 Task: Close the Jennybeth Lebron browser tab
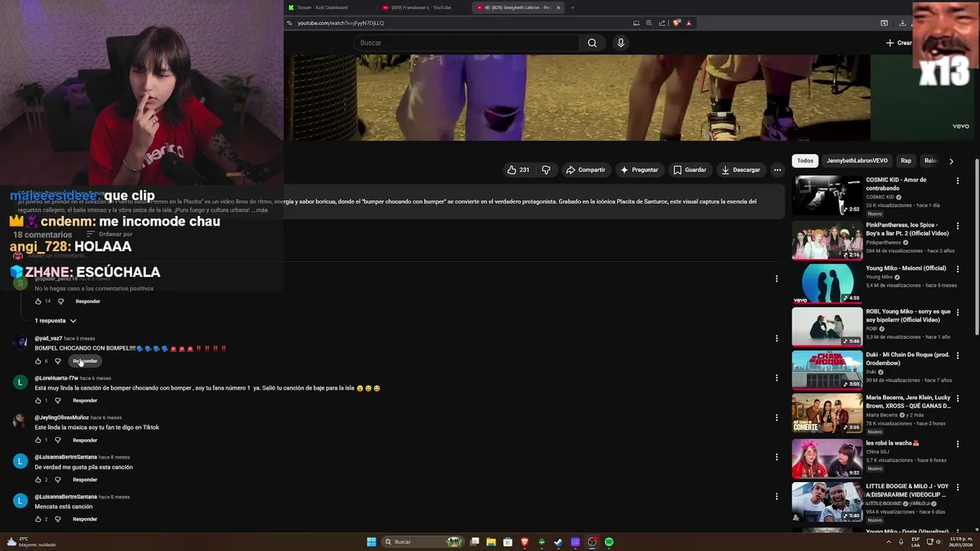558,8
